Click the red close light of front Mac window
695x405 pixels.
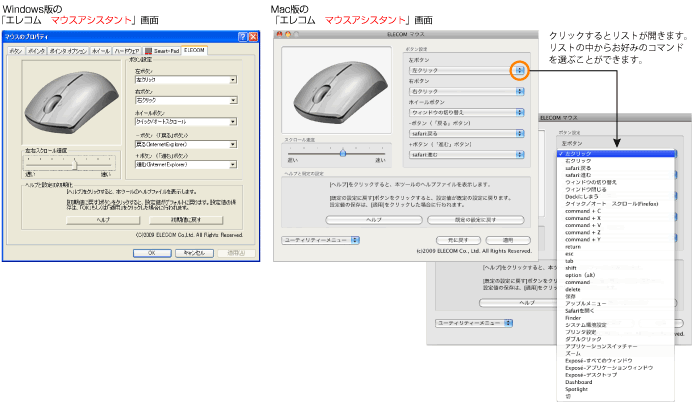(279, 34)
